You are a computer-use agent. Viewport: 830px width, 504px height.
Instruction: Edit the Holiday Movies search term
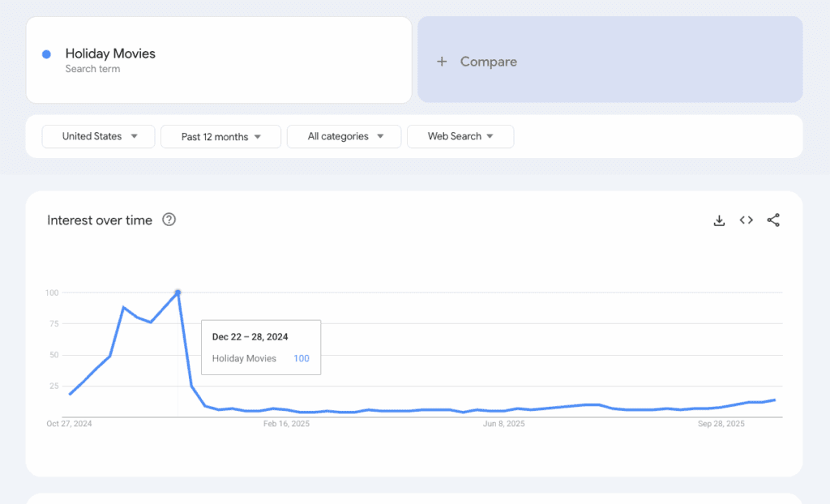110,54
